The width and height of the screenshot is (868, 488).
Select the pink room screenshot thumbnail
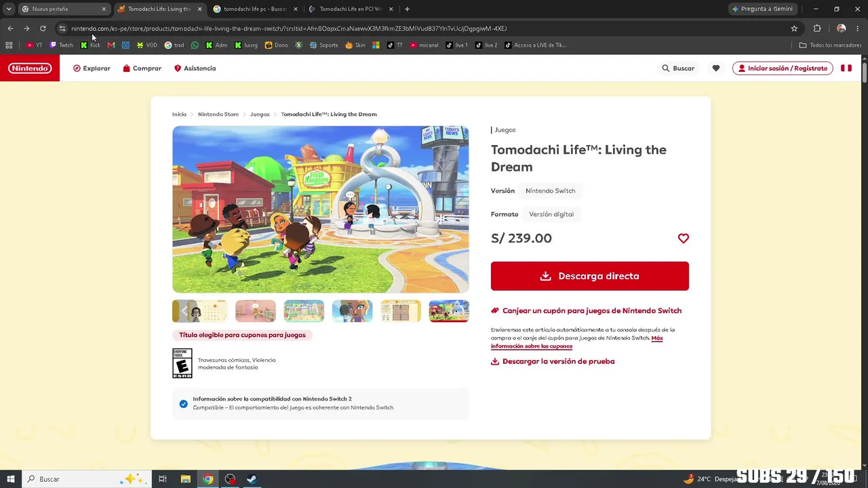pos(256,311)
